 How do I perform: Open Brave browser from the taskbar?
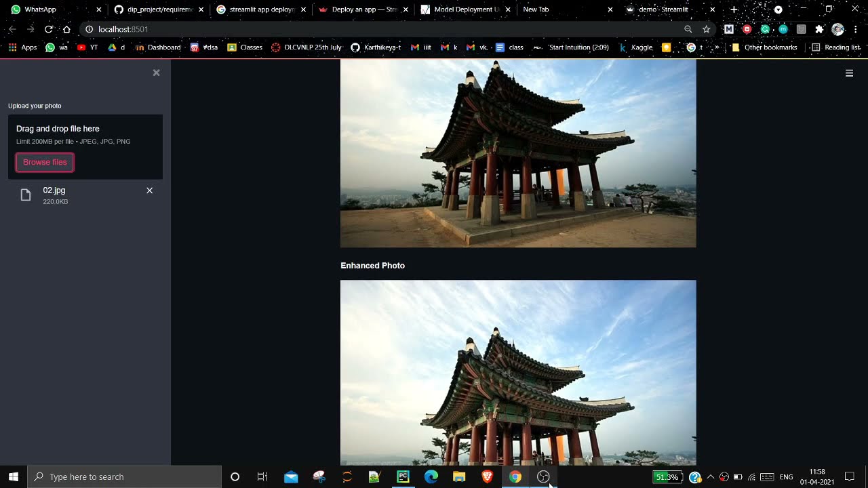click(x=487, y=476)
